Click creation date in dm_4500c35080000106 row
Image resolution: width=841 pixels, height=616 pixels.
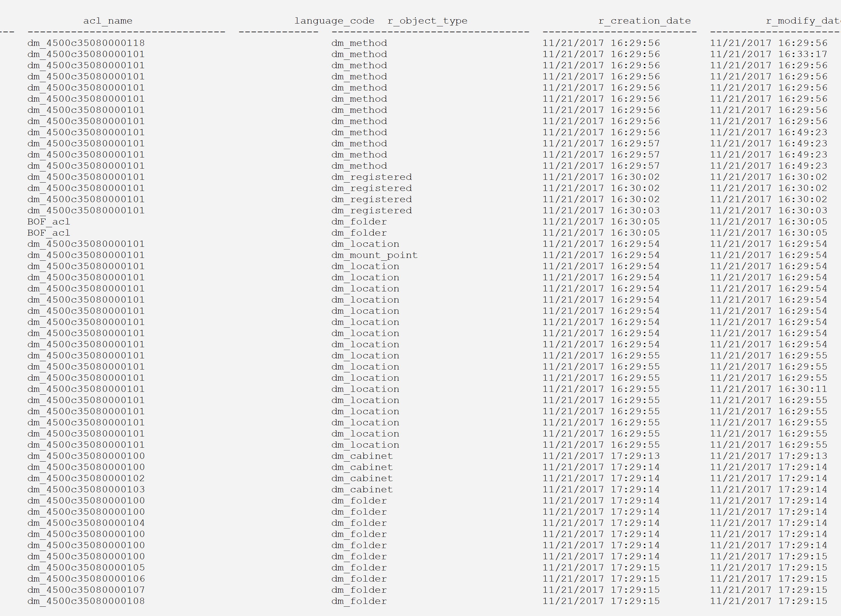(x=601, y=579)
